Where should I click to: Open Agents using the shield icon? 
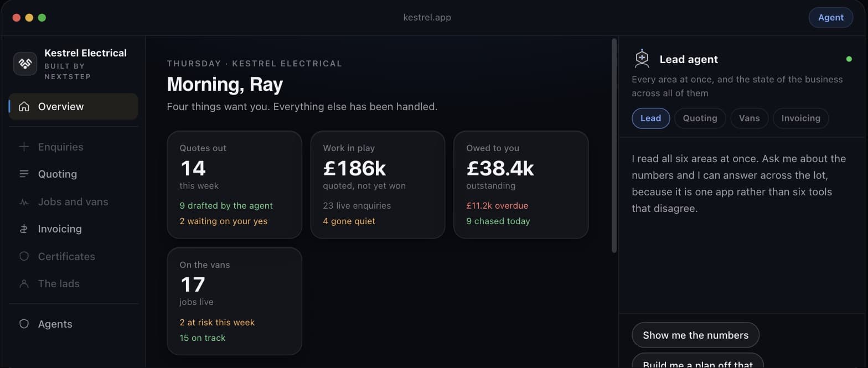[x=24, y=324]
